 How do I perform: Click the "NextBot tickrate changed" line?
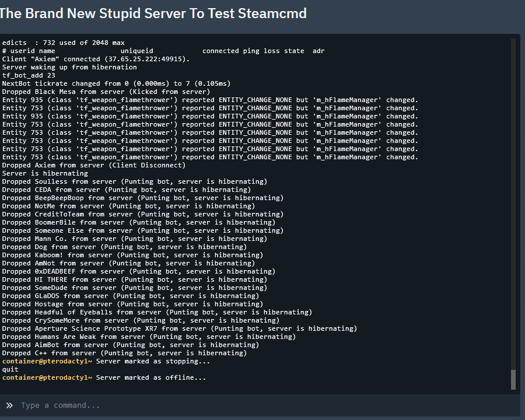click(116, 83)
